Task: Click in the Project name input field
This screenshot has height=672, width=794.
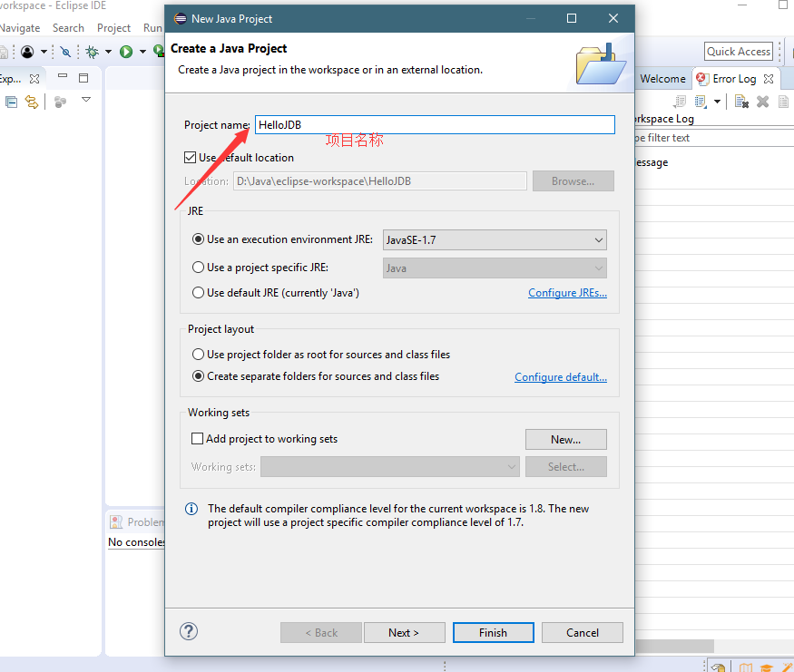Action: (435, 124)
